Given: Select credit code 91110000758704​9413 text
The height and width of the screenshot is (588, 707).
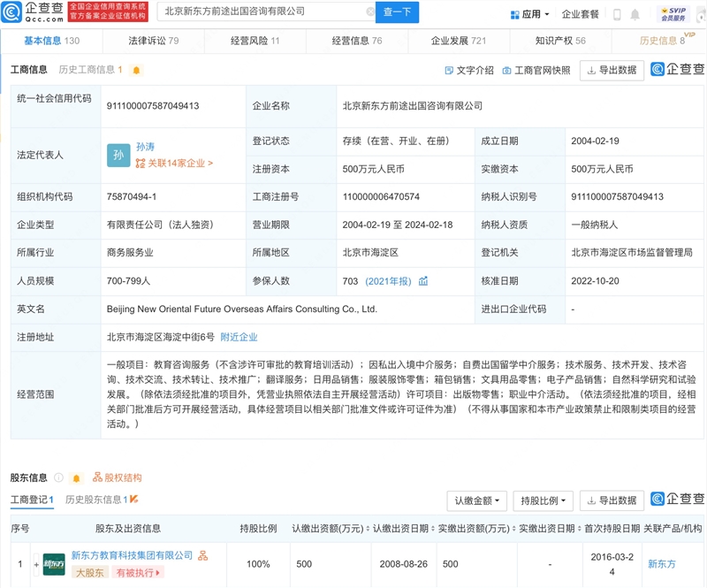Looking at the screenshot, I should [153, 106].
